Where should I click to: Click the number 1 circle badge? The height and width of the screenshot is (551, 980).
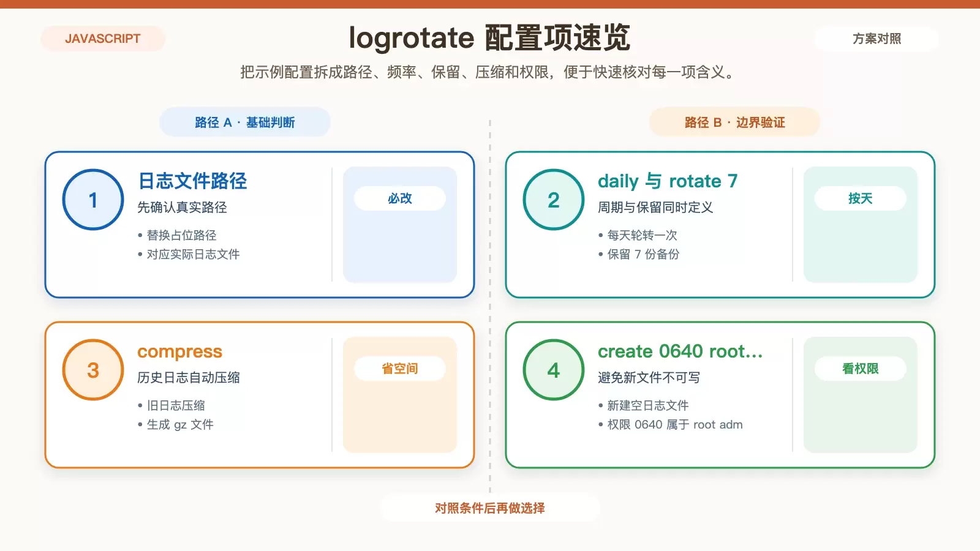(x=93, y=200)
